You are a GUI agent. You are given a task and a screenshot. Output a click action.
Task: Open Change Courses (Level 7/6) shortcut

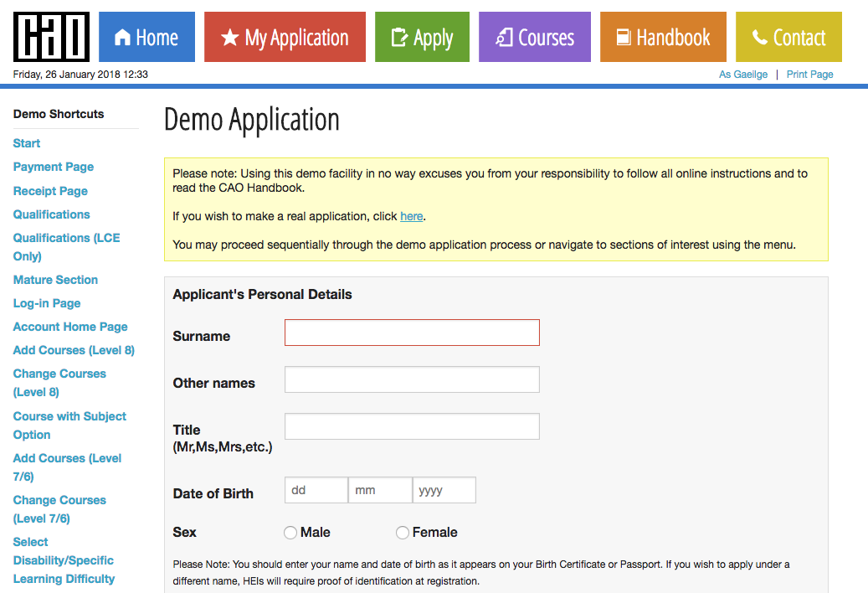(59, 509)
